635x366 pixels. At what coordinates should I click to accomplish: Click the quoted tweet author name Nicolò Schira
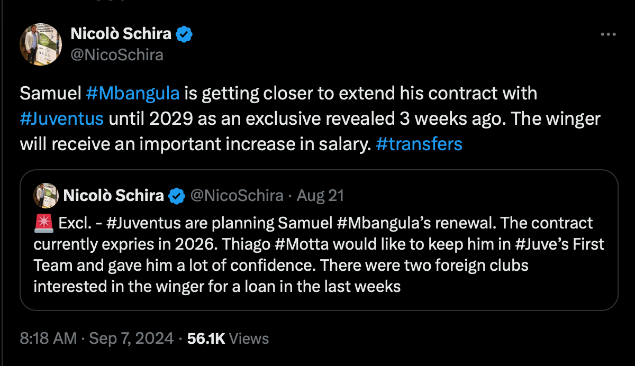[113, 196]
